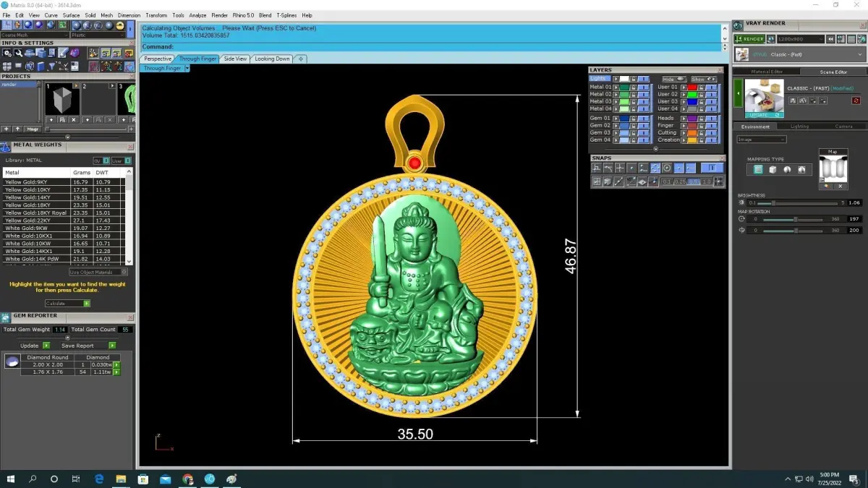Viewport: 868px width, 488px height.
Task: Click the Save Report button in Gem Reporter
Action: 88,346
